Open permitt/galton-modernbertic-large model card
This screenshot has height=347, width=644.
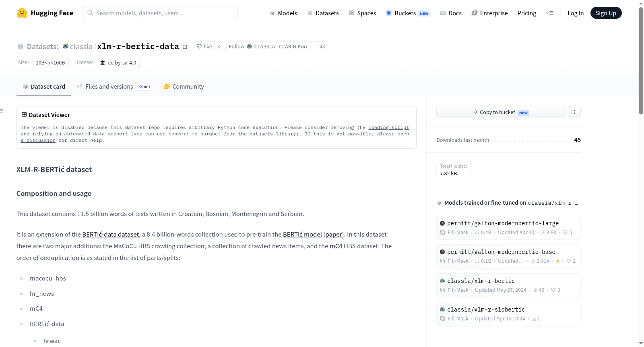(508, 227)
